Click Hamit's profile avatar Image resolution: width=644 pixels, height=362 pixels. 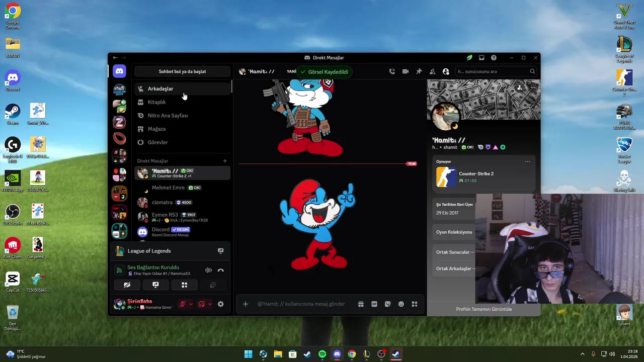(445, 117)
